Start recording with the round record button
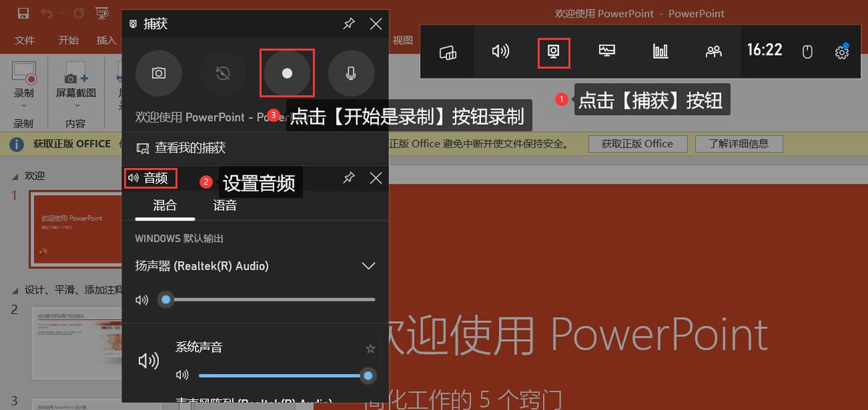868x410 pixels. [x=287, y=73]
